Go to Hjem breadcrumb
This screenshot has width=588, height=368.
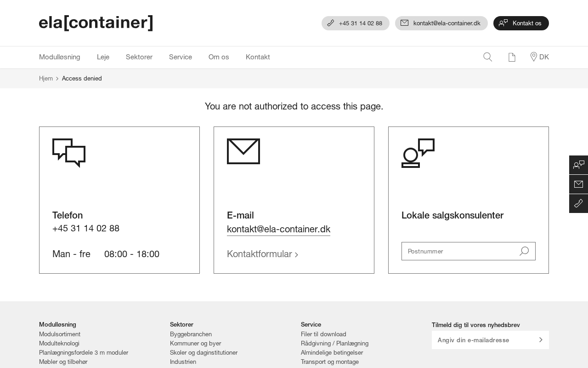46,78
